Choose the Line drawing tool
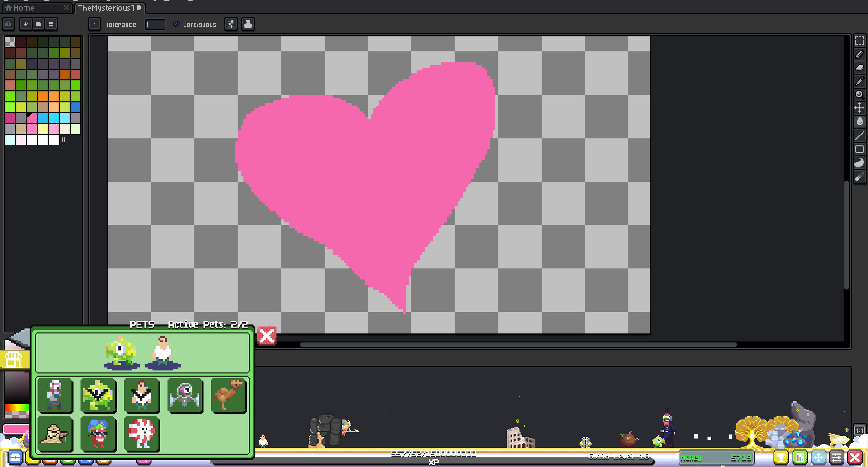868x467 pixels. click(x=860, y=135)
